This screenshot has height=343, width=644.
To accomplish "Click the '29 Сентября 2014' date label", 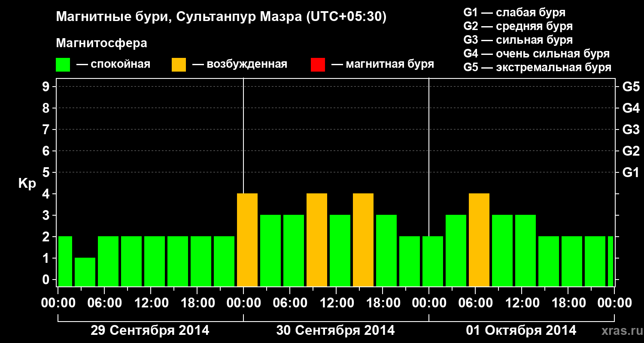I will (x=150, y=331).
